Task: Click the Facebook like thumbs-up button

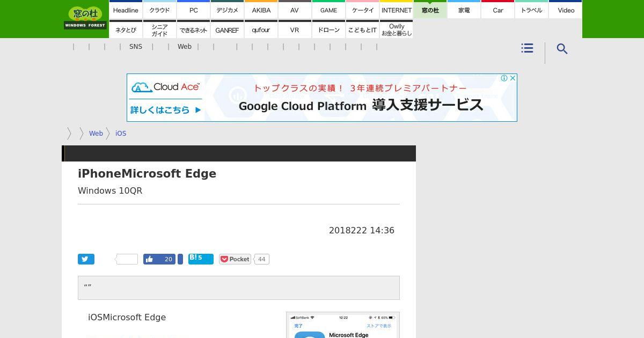Action: point(159,259)
